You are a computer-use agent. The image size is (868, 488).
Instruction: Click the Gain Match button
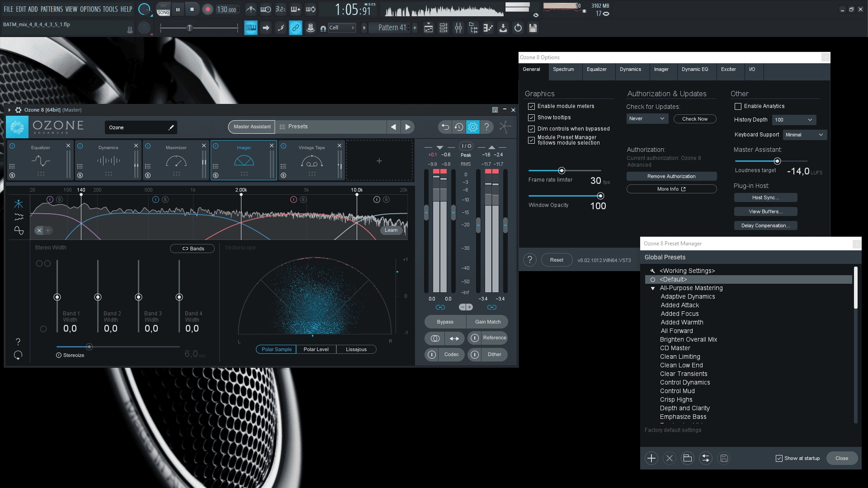[488, 322]
